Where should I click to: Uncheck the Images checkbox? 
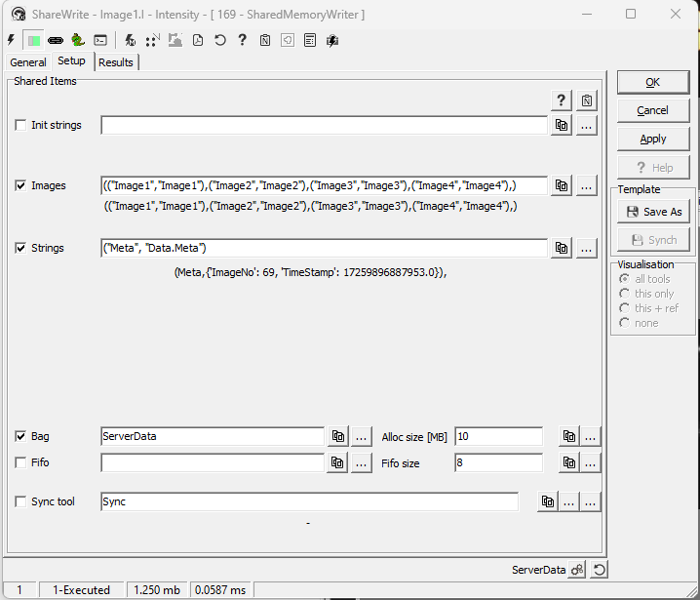[20, 185]
